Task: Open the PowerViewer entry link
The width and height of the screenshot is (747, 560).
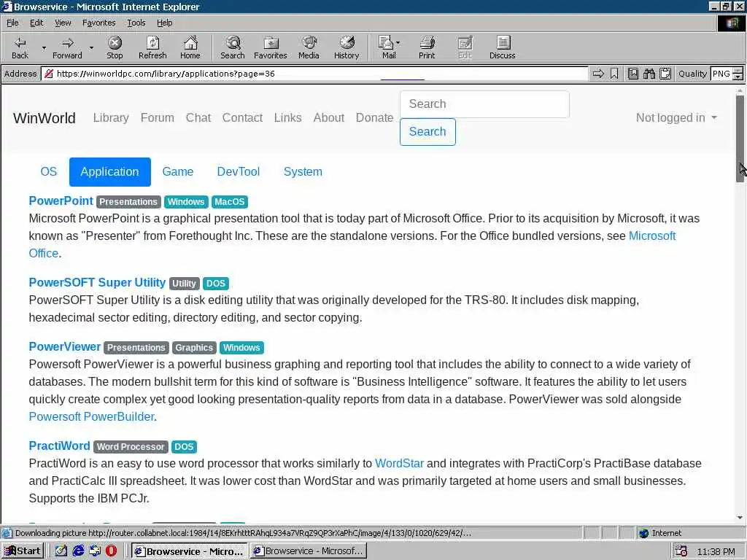Action: click(x=65, y=346)
